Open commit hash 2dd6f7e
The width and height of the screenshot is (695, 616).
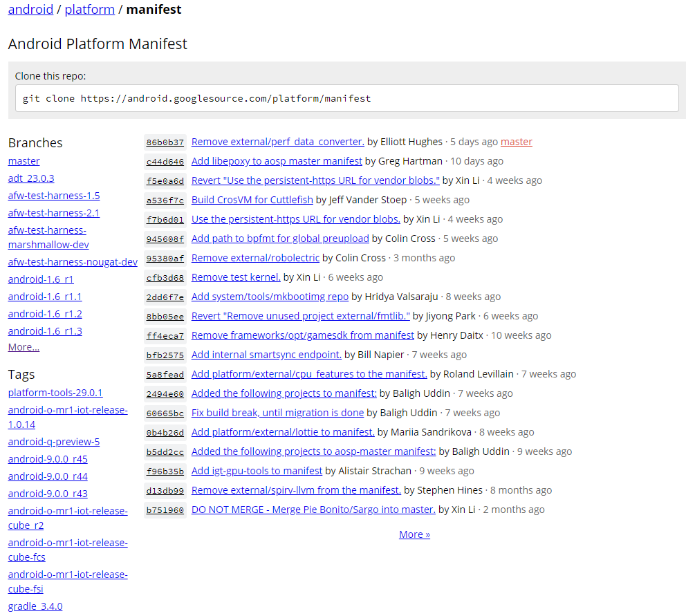[x=165, y=297]
